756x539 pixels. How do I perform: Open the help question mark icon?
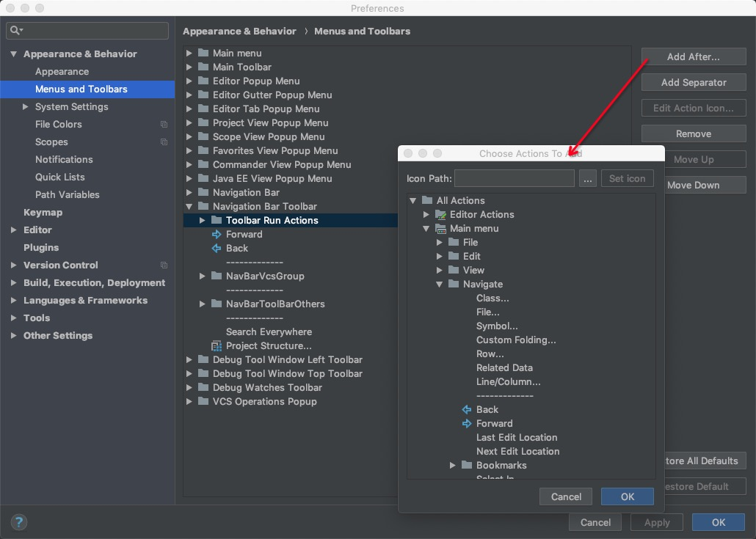18,522
